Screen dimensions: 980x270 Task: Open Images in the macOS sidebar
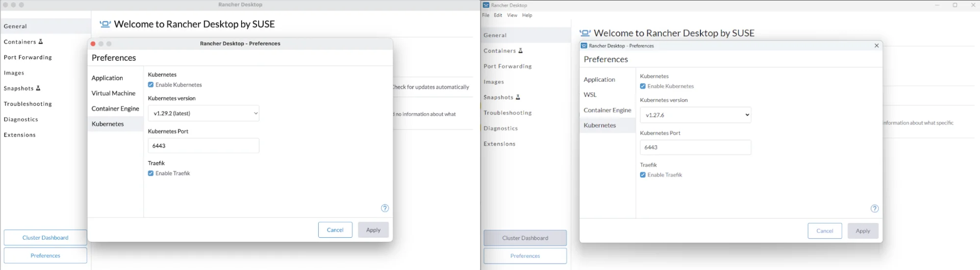tap(46, 73)
